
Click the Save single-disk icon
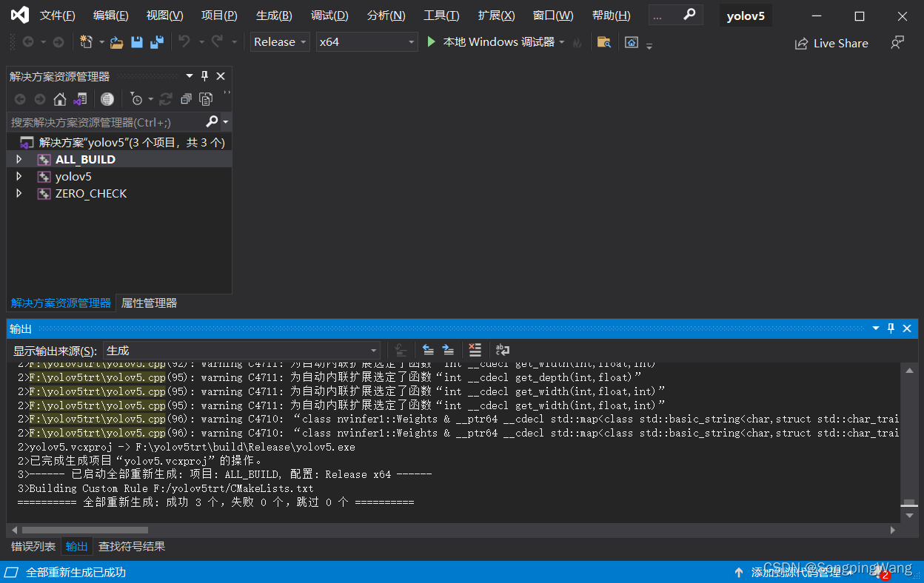pyautogui.click(x=137, y=42)
